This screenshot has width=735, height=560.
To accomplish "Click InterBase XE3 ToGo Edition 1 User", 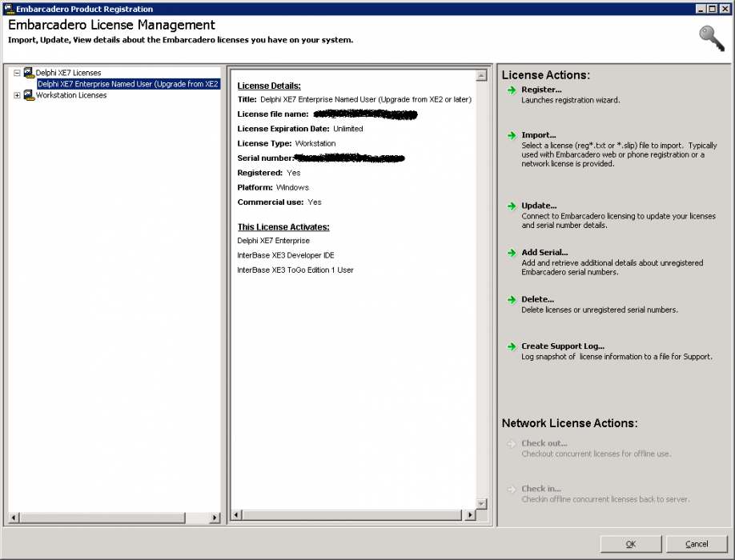I will point(295,270).
